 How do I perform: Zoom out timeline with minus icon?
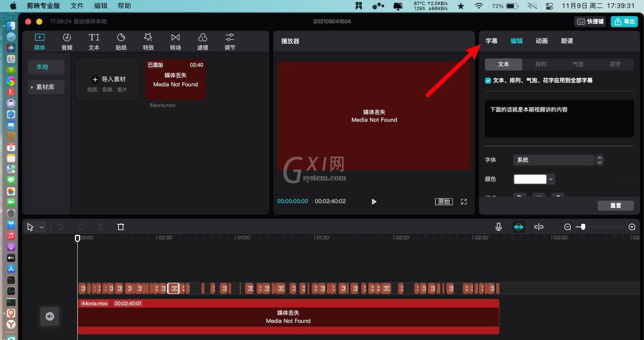[x=568, y=227]
